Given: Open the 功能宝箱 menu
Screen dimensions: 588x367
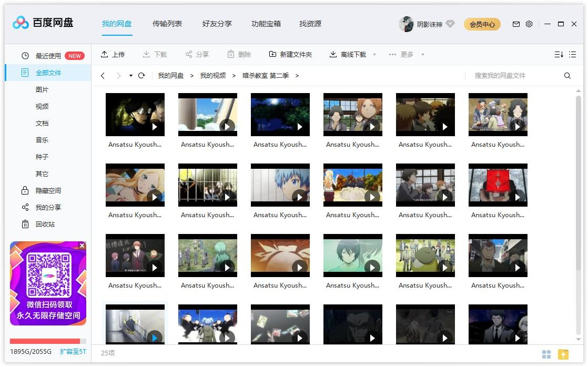Looking at the screenshot, I should [x=266, y=24].
